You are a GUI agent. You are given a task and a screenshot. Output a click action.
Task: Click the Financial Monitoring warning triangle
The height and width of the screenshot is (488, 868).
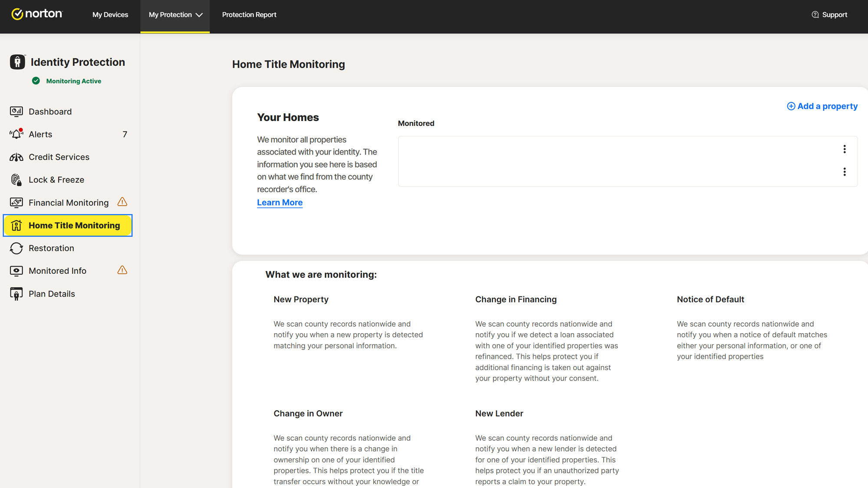click(x=122, y=202)
